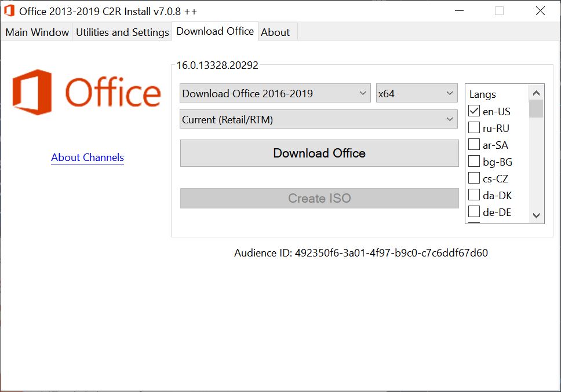The height and width of the screenshot is (392, 561).
Task: Minimize the C2R Install window
Action: 459,11
